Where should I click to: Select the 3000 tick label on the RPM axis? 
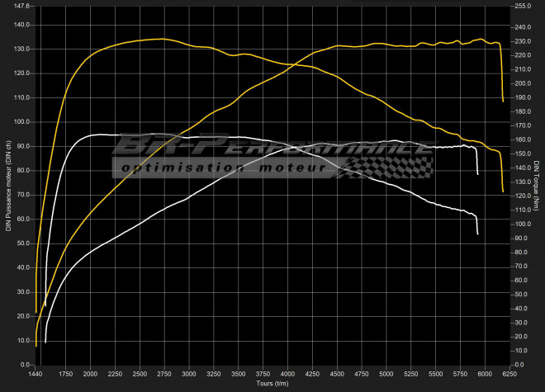point(189,374)
